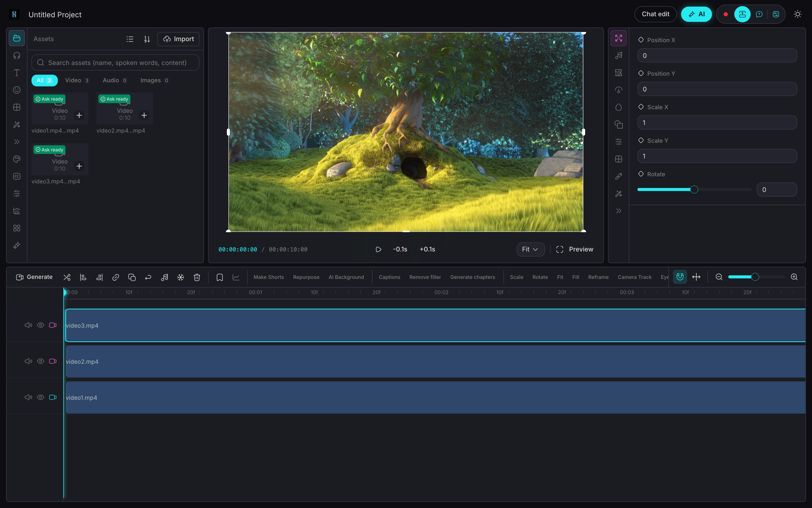Screen dimensions: 812x508
Task: Click the asset search field
Action: pos(115,63)
